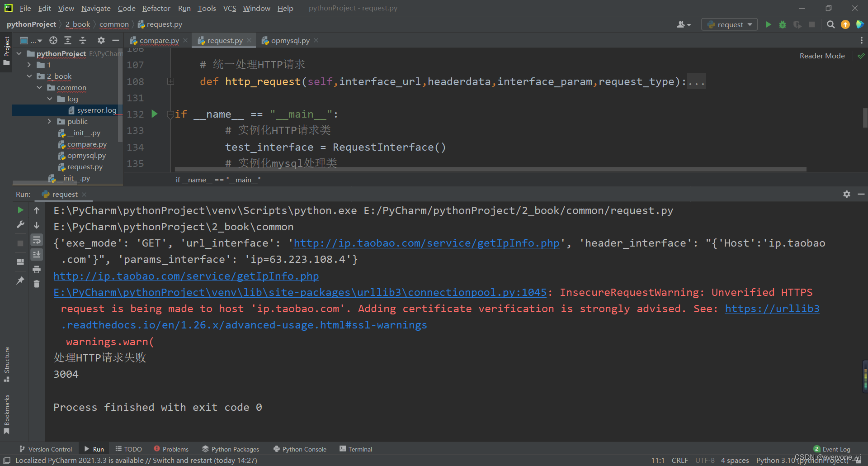Switch to the compare.py editor tab
Screen dimensions: 868x466
[159, 40]
